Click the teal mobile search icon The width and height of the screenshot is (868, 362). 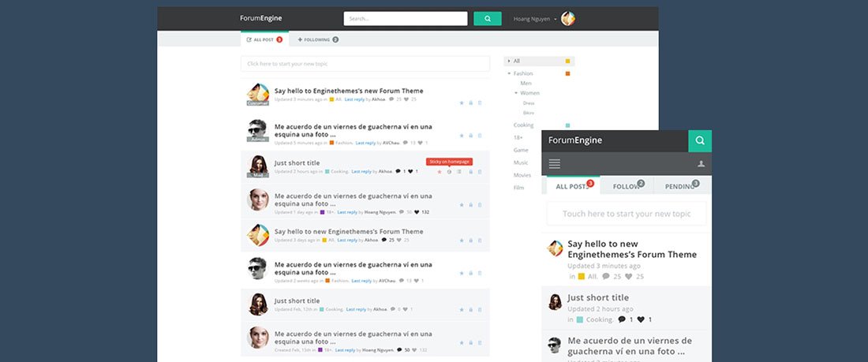pos(699,141)
